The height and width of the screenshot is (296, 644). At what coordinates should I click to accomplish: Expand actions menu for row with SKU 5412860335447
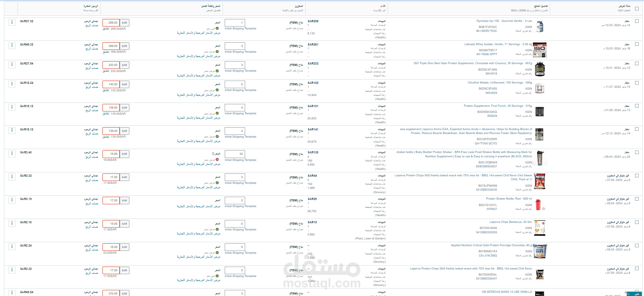click(12, 270)
